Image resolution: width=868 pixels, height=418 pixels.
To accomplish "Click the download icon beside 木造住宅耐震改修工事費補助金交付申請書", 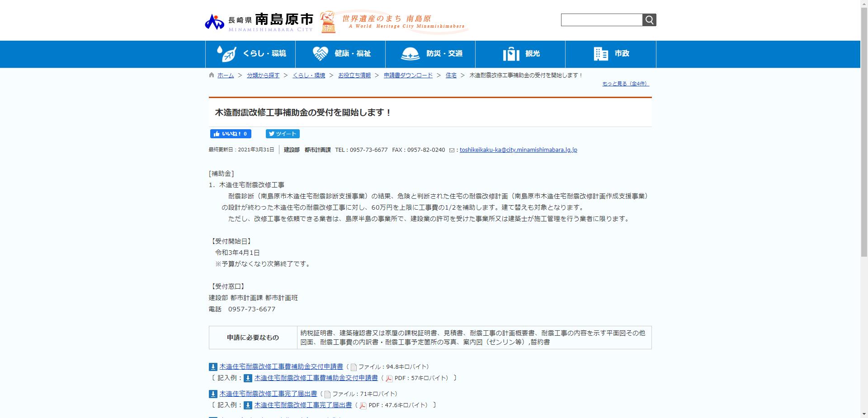I will [213, 367].
